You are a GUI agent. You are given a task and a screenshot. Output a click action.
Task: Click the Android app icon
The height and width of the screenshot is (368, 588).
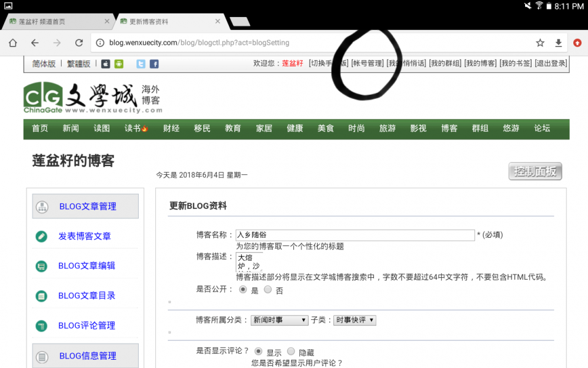(x=119, y=64)
